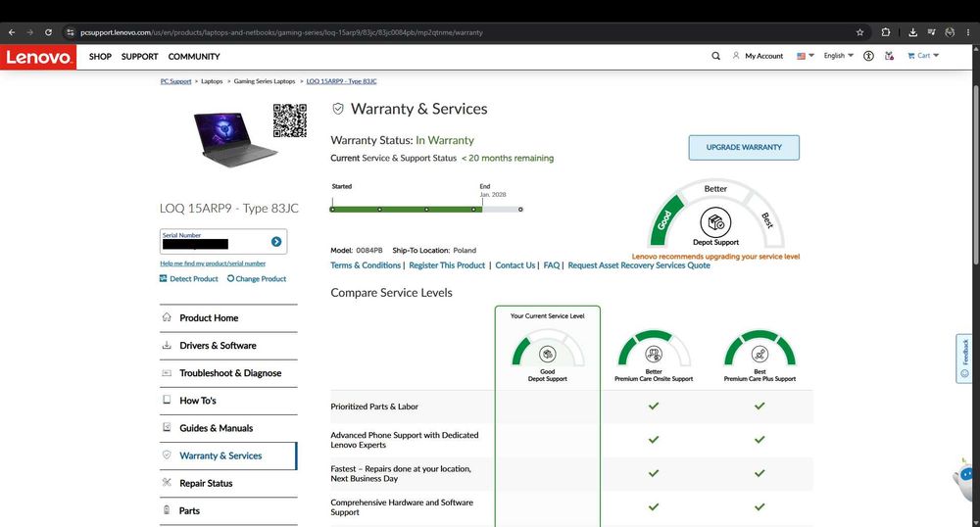Open How To's section
The width and height of the screenshot is (980, 527).
pos(228,401)
